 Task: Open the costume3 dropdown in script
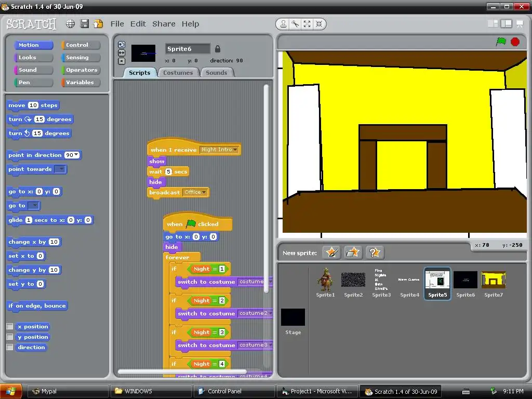(255, 345)
